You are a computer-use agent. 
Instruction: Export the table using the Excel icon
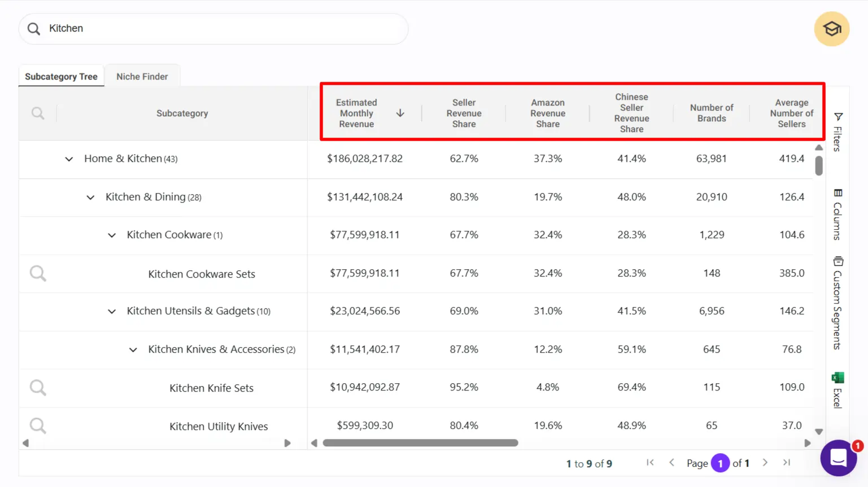click(x=838, y=377)
